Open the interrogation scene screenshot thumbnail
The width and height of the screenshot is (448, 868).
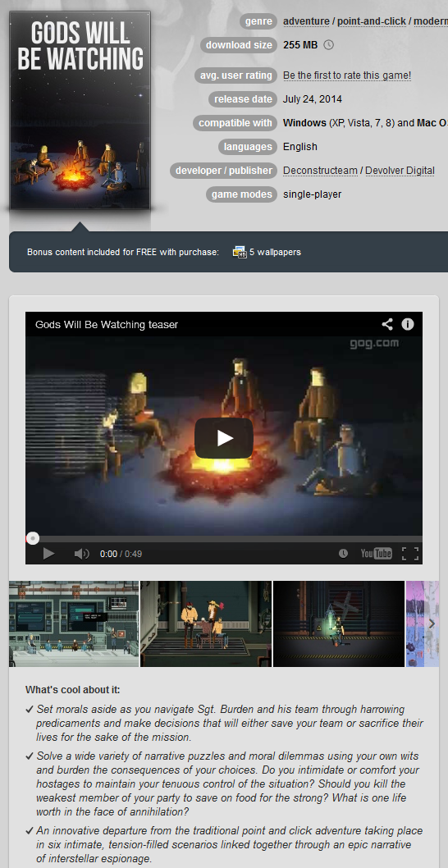(206, 624)
